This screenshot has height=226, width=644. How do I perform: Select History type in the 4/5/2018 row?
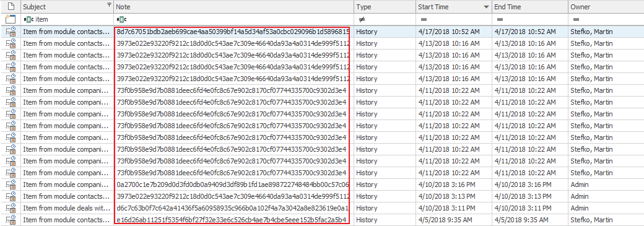tap(385, 220)
